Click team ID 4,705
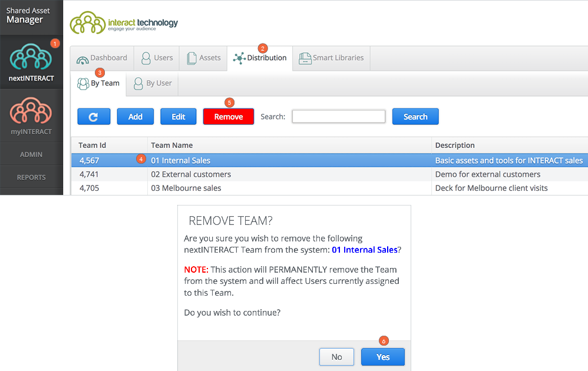The width and height of the screenshot is (588, 371). (x=89, y=188)
